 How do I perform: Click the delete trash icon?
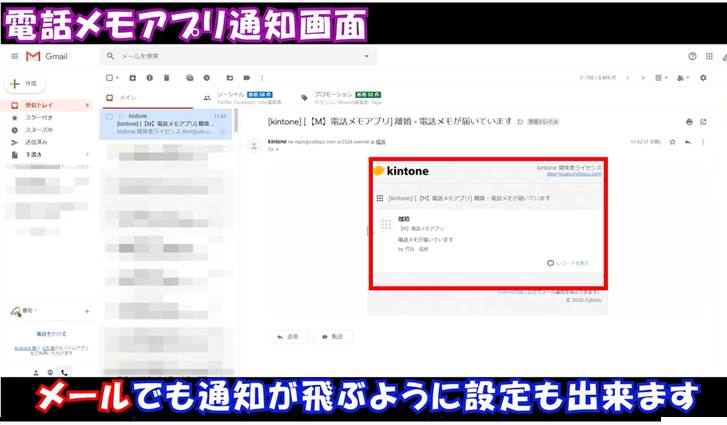(x=166, y=78)
